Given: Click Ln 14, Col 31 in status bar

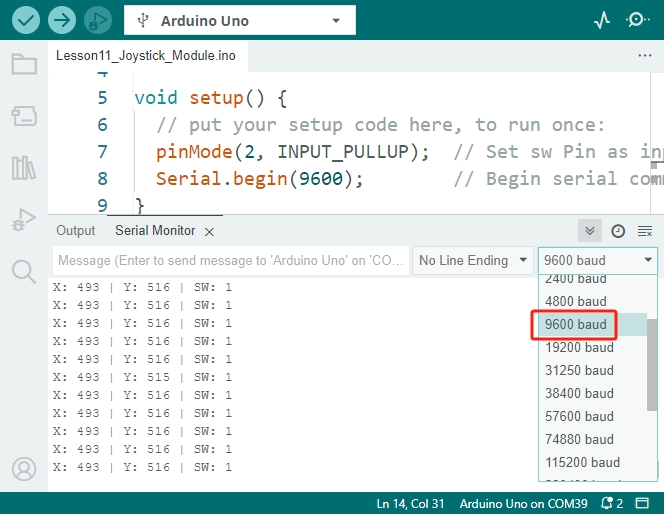Looking at the screenshot, I should pos(410,503).
